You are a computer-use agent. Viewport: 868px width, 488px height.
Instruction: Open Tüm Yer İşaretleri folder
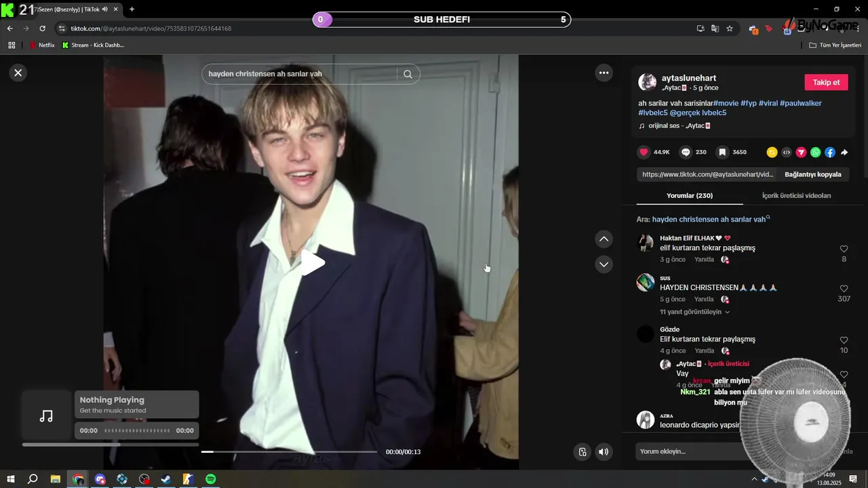835,45
